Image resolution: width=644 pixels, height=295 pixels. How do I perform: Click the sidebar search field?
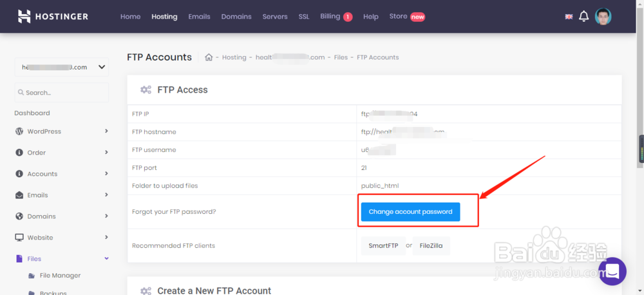coord(62,93)
